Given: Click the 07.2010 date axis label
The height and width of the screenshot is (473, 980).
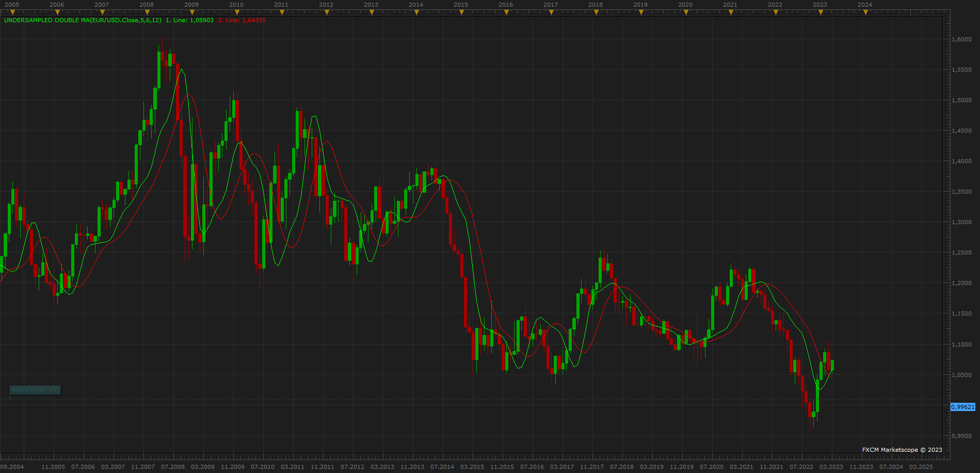Looking at the screenshot, I should (263, 467).
